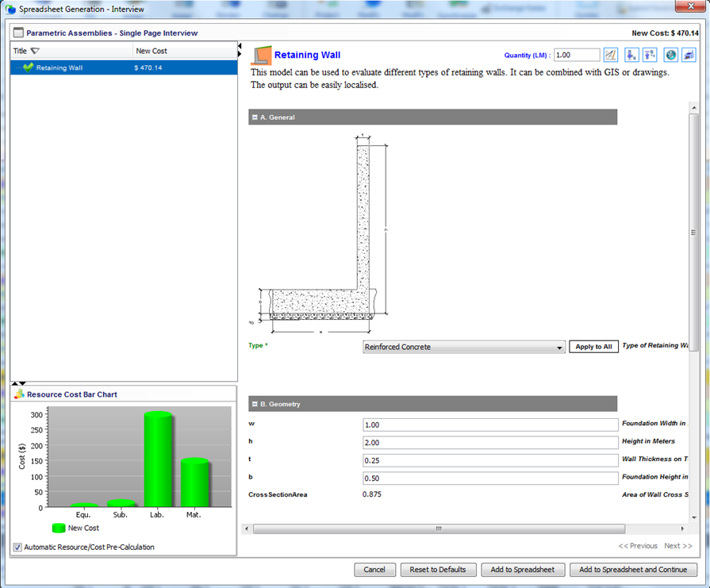Click the import down-arrow icon
The width and height of the screenshot is (710, 588).
[x=631, y=55]
